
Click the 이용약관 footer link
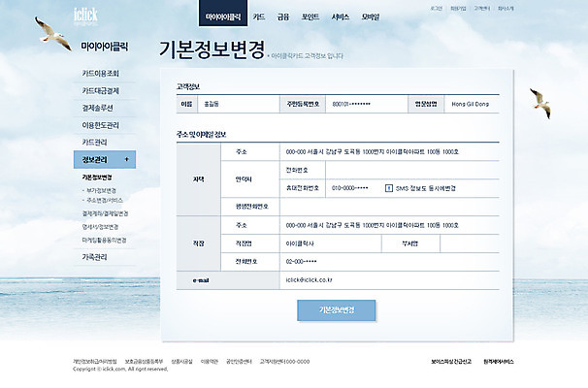point(210,362)
